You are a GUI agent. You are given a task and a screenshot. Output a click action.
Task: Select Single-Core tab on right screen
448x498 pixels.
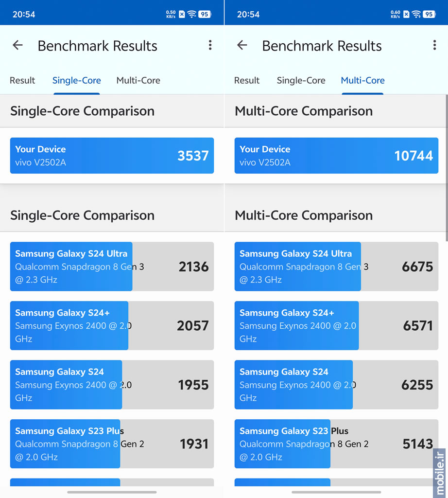301,80
